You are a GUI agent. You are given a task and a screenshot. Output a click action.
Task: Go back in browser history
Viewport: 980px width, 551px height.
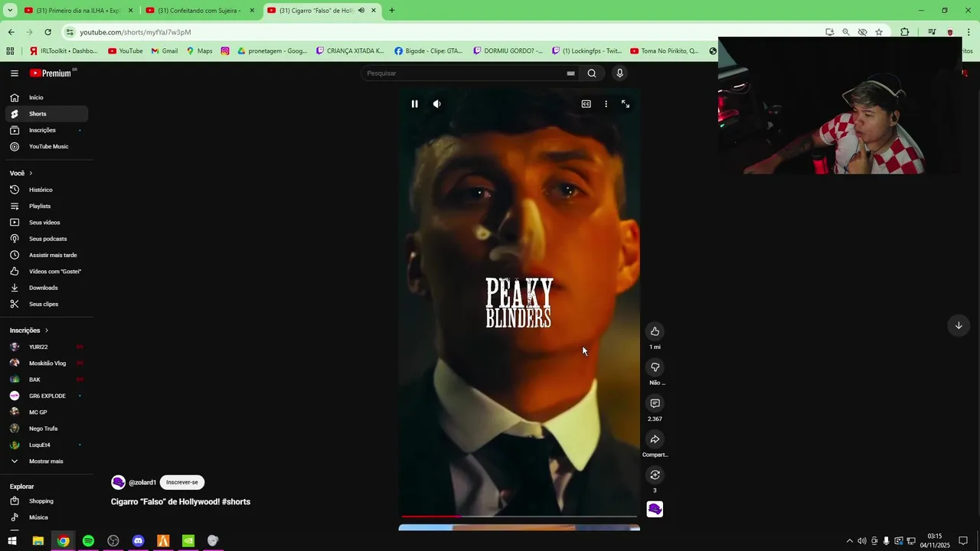point(11,32)
